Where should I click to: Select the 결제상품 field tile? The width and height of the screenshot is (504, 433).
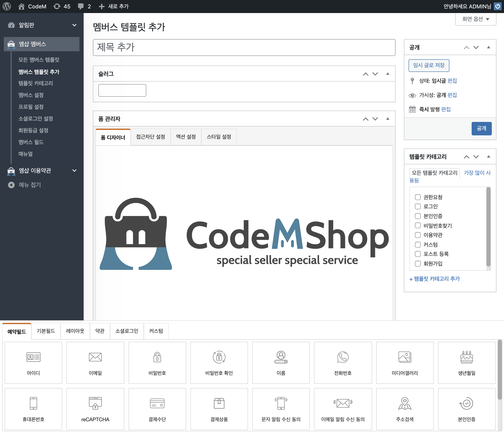(219, 409)
